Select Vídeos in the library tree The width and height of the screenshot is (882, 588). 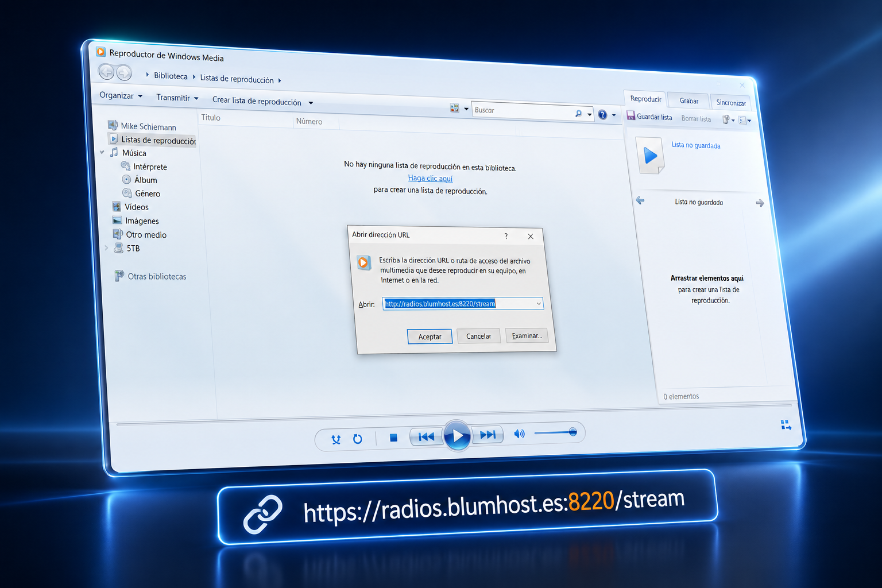[130, 207]
